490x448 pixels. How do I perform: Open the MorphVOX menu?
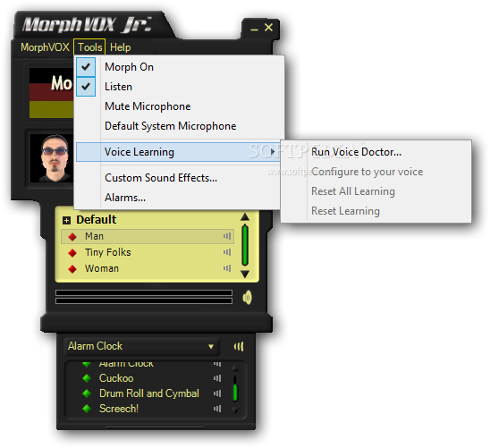[x=45, y=47]
